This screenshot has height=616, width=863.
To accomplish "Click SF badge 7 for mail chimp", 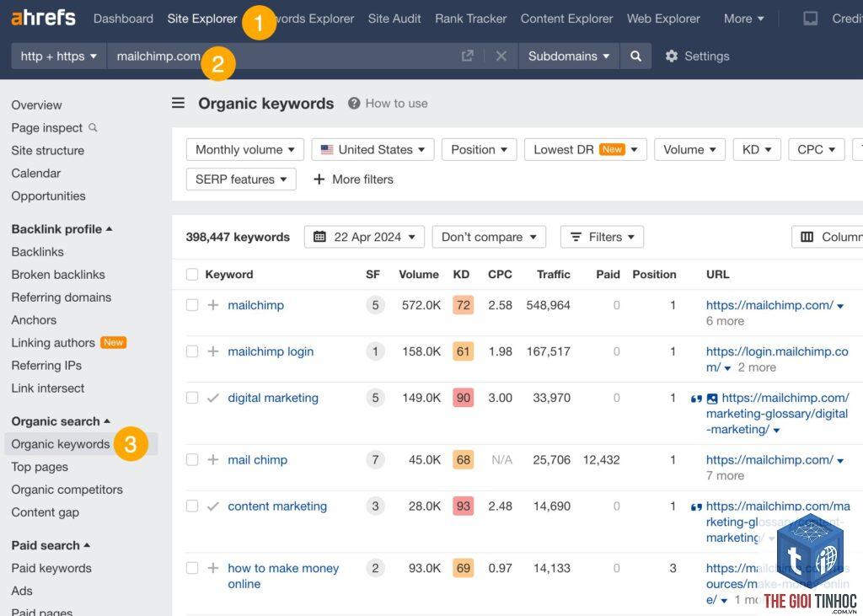I will 375,459.
